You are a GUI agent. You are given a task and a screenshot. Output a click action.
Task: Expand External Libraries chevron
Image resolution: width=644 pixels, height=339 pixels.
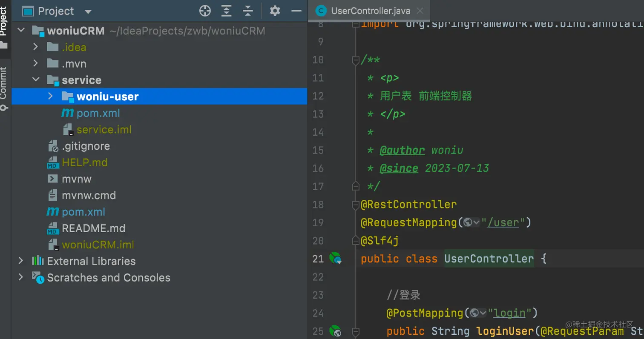point(21,261)
